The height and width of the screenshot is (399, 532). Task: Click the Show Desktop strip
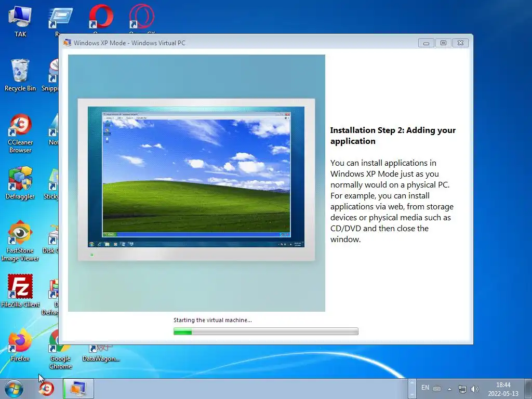coord(528,389)
